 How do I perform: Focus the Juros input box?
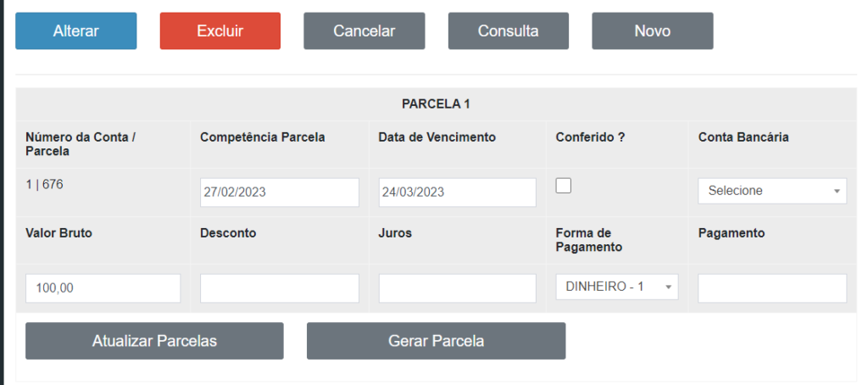pos(457,288)
